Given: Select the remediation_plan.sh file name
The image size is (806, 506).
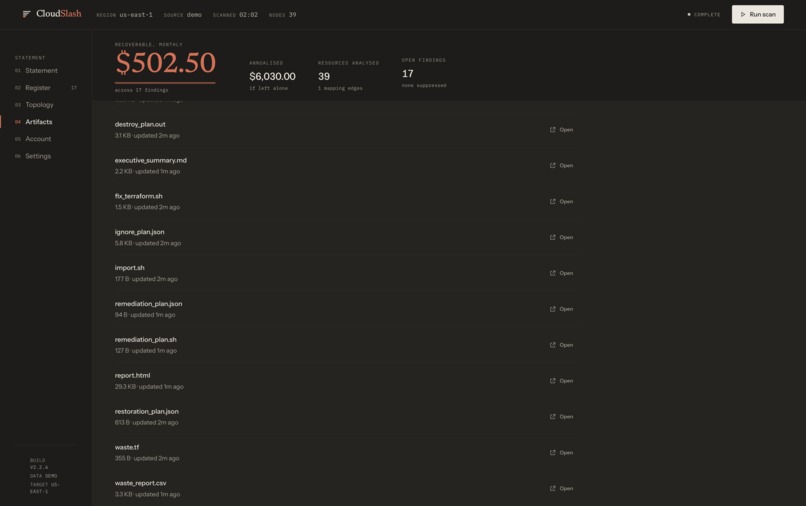Looking at the screenshot, I should 145,339.
